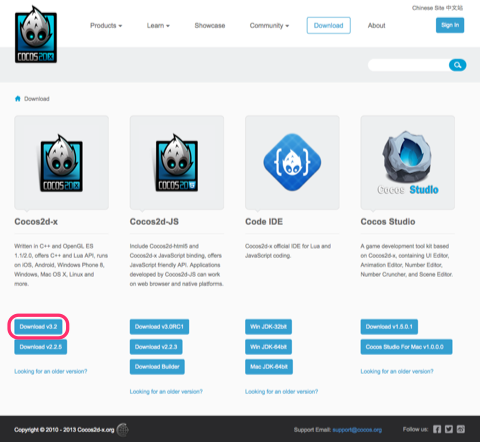
Task: Click the Cocos2d-JS heading text
Action: [x=154, y=222]
